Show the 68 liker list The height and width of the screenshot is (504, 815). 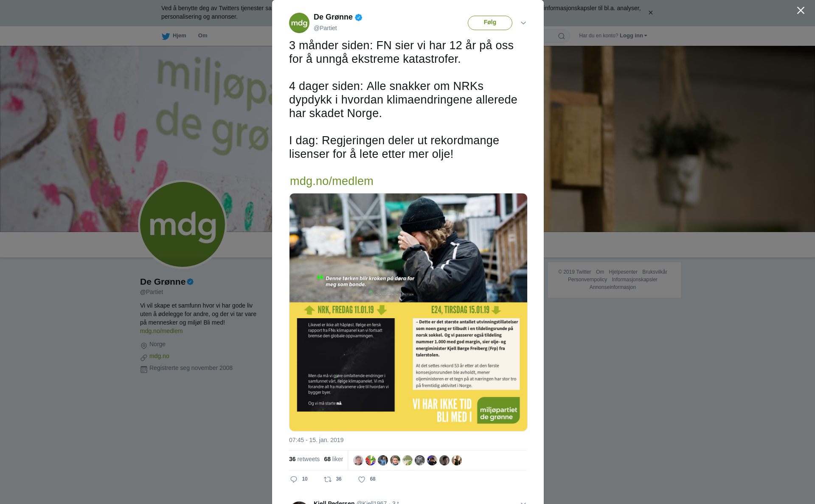(334, 459)
